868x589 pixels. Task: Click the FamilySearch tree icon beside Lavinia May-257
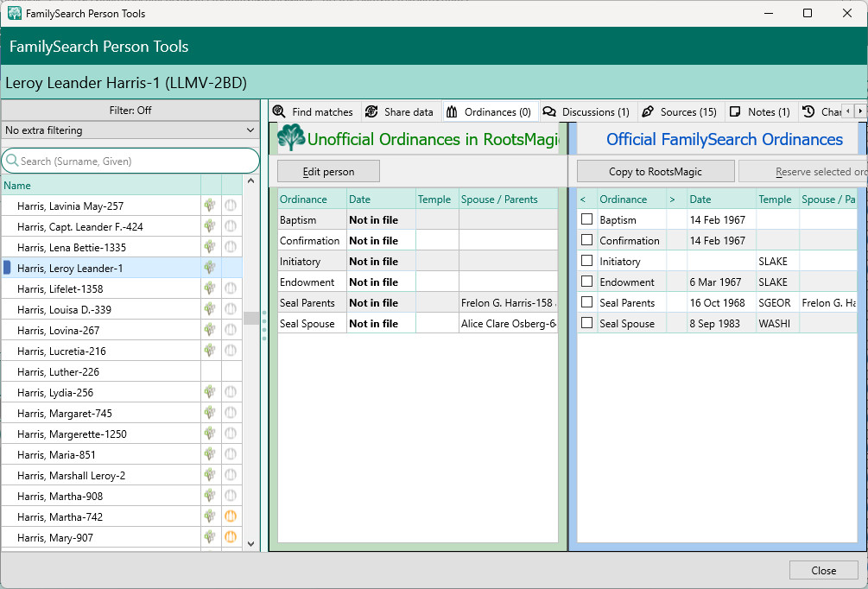(x=210, y=206)
